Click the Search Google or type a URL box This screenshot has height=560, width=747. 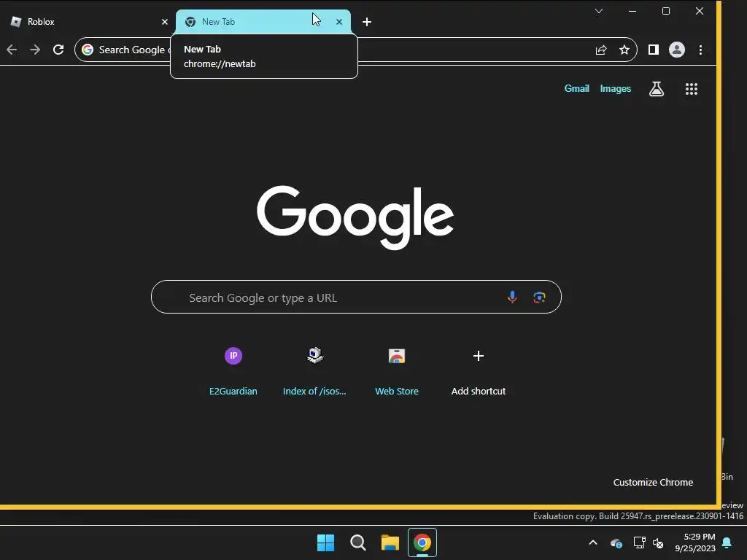point(356,297)
